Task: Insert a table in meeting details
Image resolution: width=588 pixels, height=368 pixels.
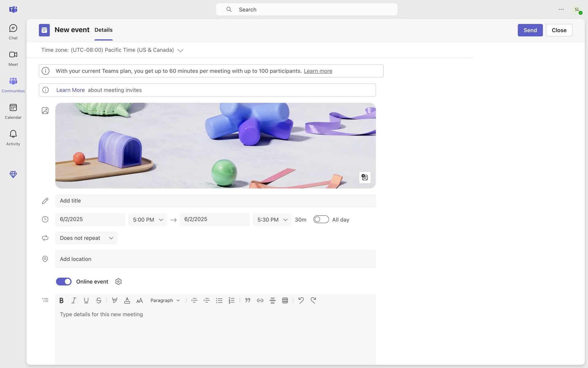Action: 285,301
